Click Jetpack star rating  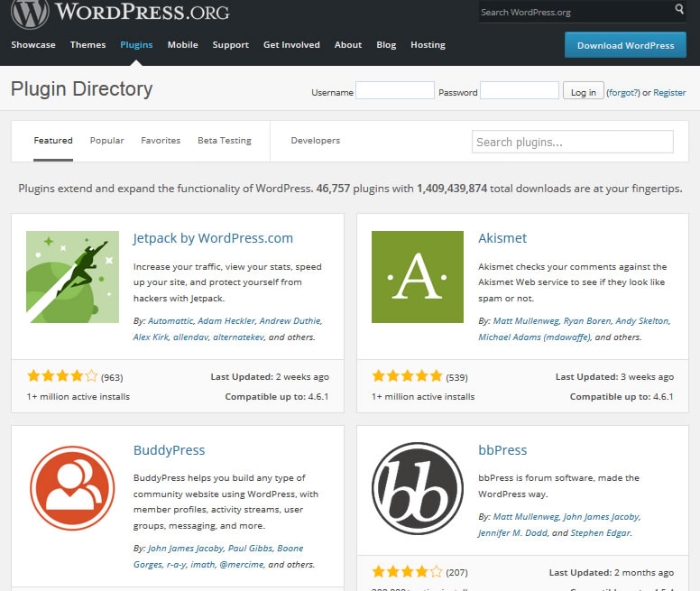tap(62, 376)
